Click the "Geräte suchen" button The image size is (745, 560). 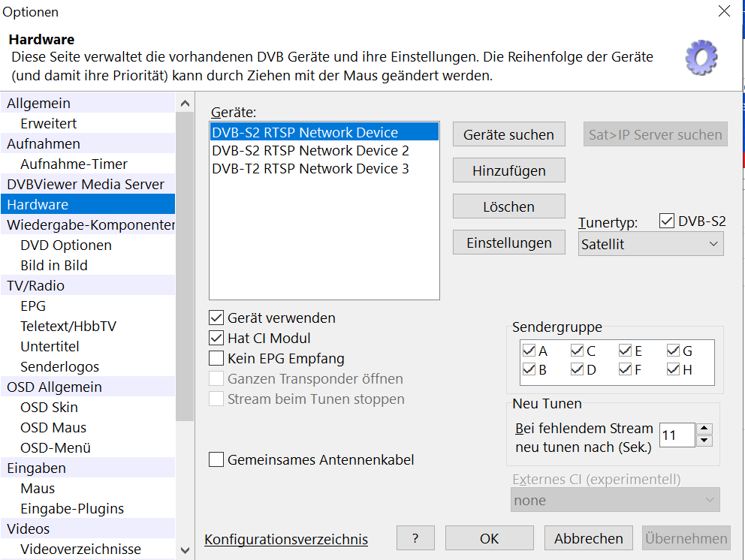508,134
